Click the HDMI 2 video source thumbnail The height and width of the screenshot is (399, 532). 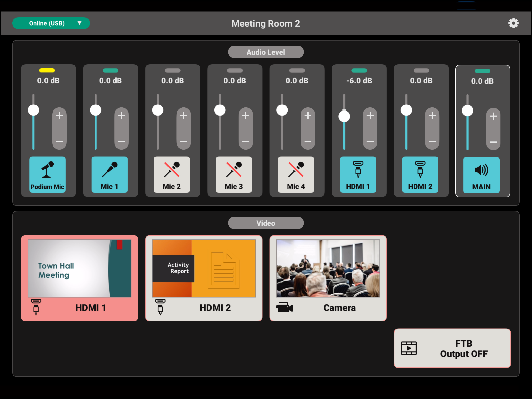pyautogui.click(x=204, y=278)
